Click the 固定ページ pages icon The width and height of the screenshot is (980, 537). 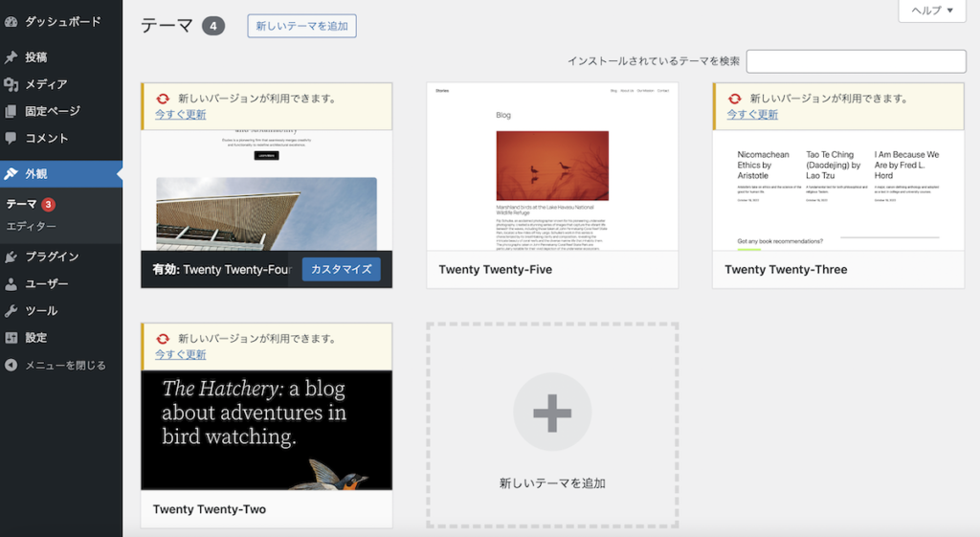tap(11, 111)
